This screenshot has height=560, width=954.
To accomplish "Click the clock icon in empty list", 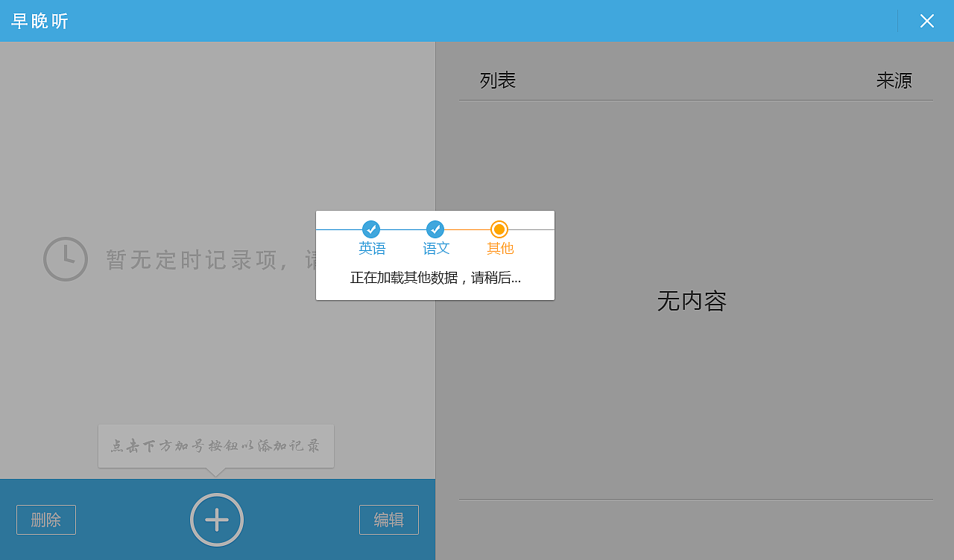I will 66,259.
